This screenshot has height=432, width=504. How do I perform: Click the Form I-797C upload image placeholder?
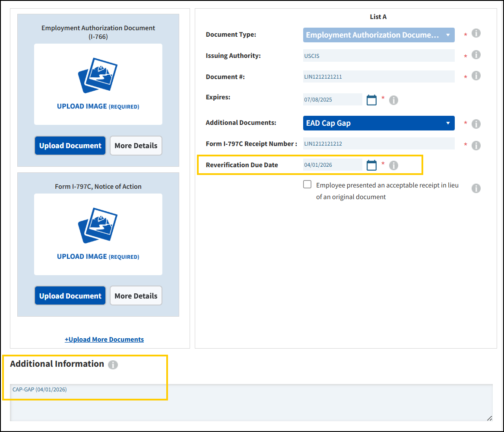tap(98, 234)
